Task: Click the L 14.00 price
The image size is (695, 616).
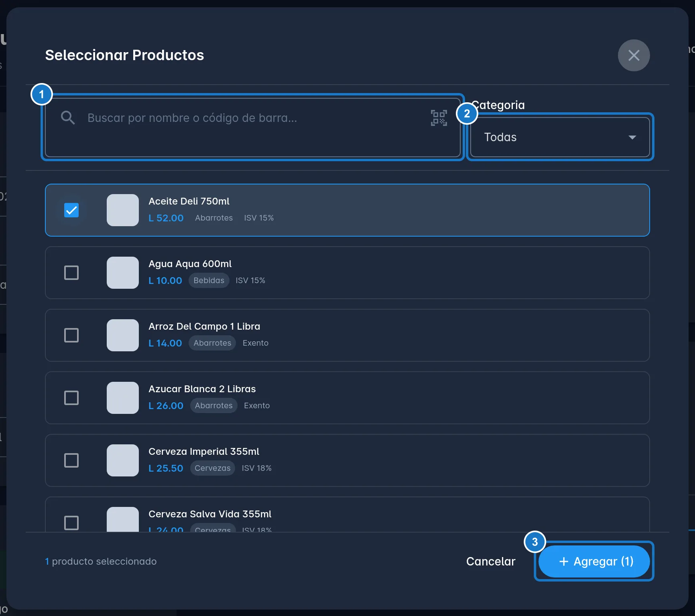Action: (x=165, y=343)
